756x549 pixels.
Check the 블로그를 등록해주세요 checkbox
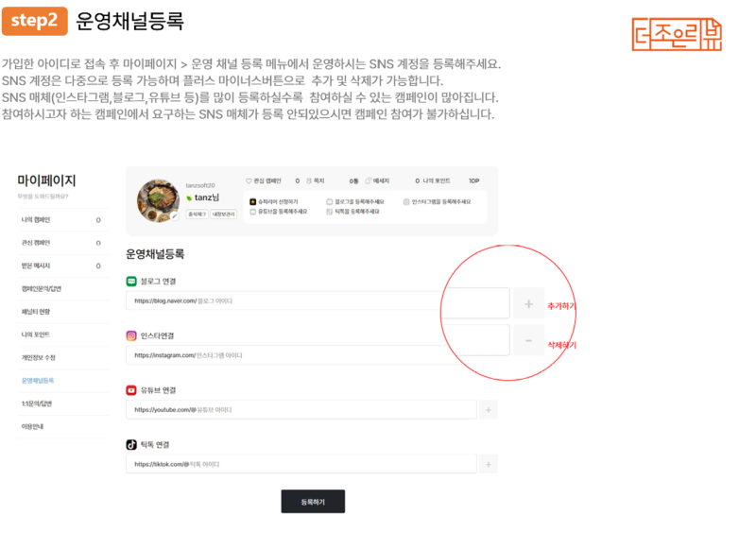click(330, 201)
